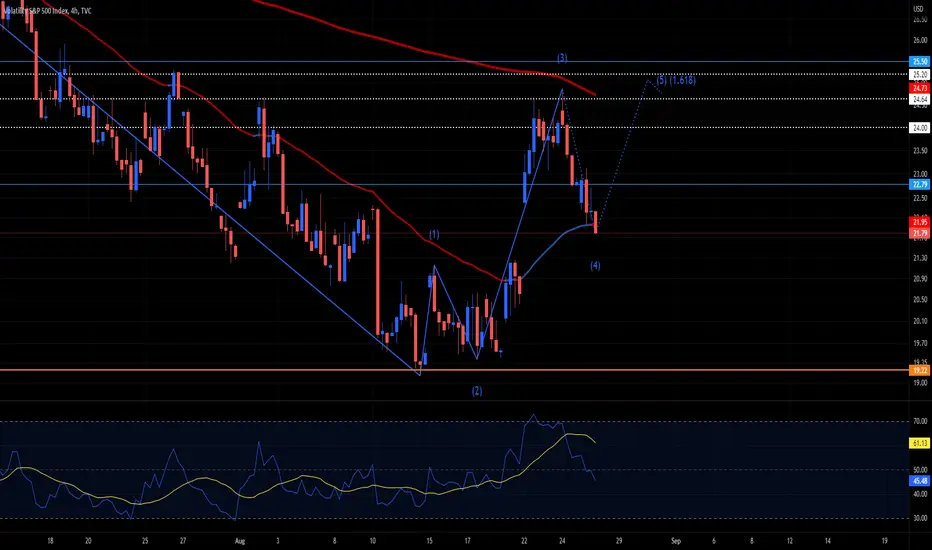The height and width of the screenshot is (550, 932).
Task: Click the Volatility S&P 500 Index chart title
Action: 46,11
